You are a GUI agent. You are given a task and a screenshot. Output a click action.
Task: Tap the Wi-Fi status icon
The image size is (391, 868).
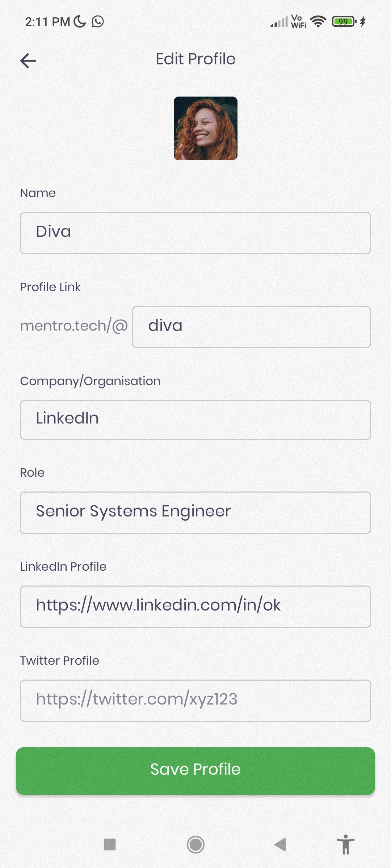pyautogui.click(x=318, y=22)
